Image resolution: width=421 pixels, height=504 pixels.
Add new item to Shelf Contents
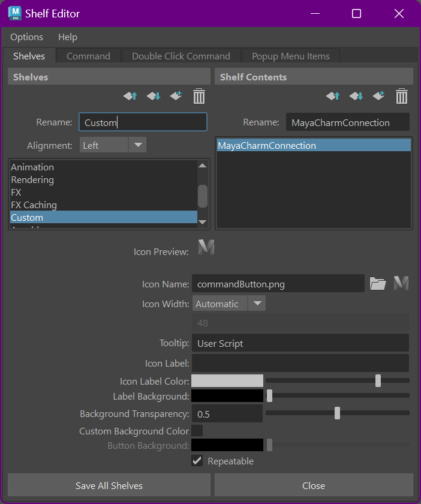[x=378, y=96]
